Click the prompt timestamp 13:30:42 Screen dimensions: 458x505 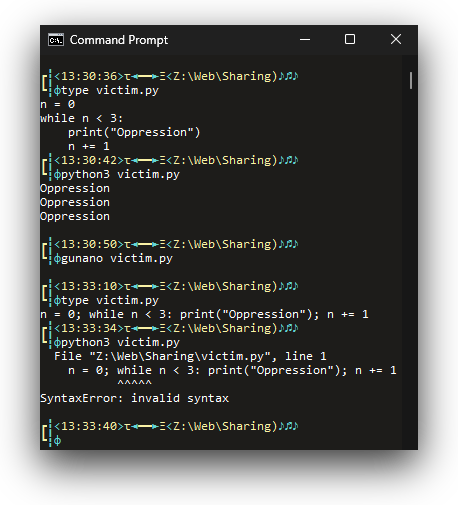coord(89,160)
